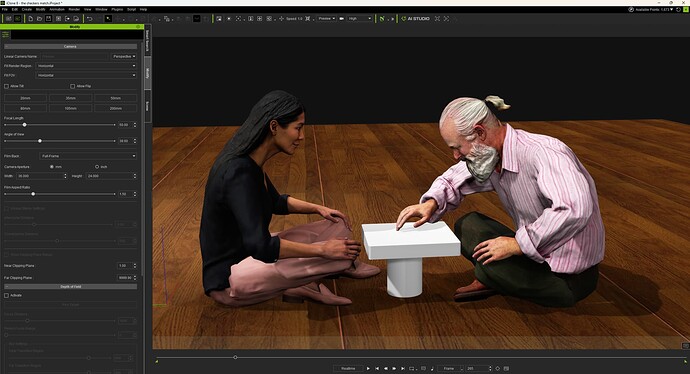Toggle the loop icon in playback bar
The height and width of the screenshot is (374, 690).
click(x=411, y=368)
